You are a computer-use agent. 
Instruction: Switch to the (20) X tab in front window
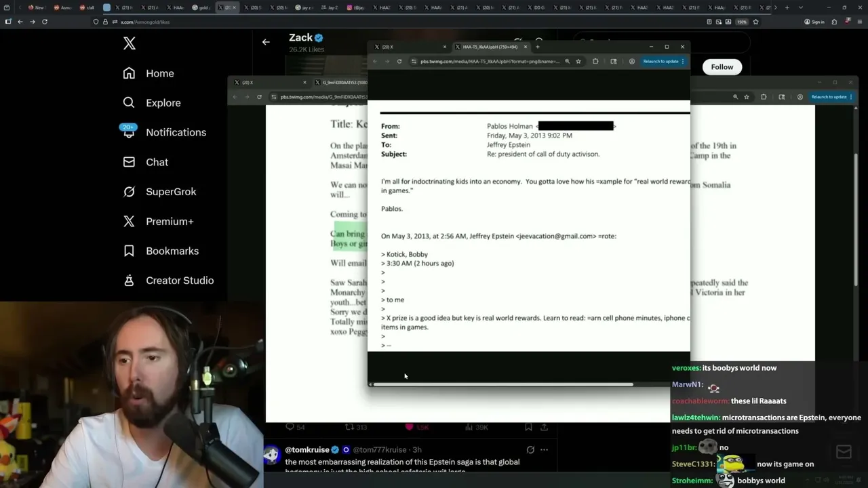click(410, 47)
